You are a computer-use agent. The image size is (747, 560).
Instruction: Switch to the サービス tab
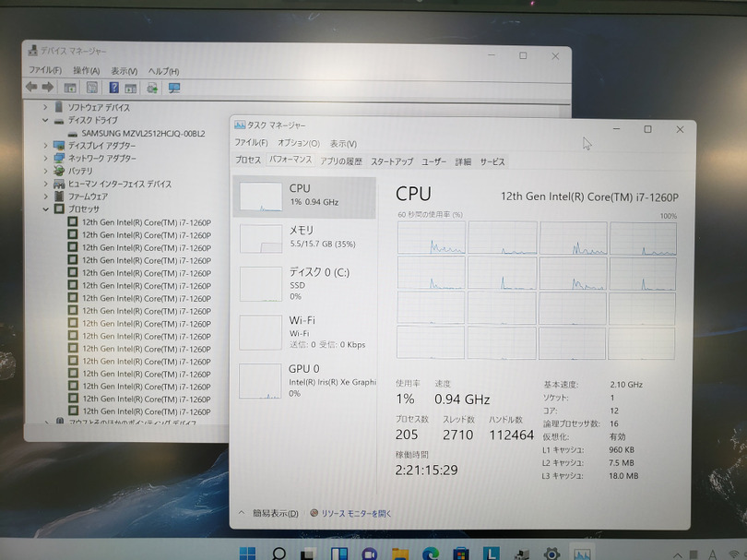[x=492, y=162]
